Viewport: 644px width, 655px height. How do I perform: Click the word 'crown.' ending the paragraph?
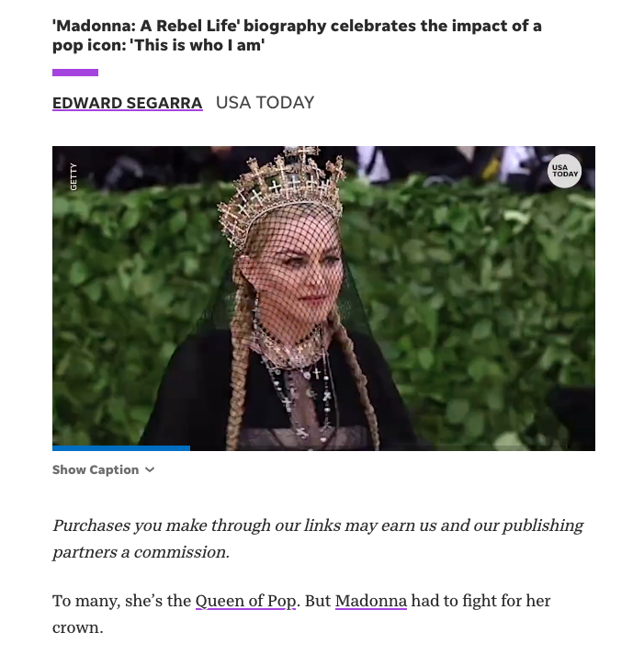78,627
